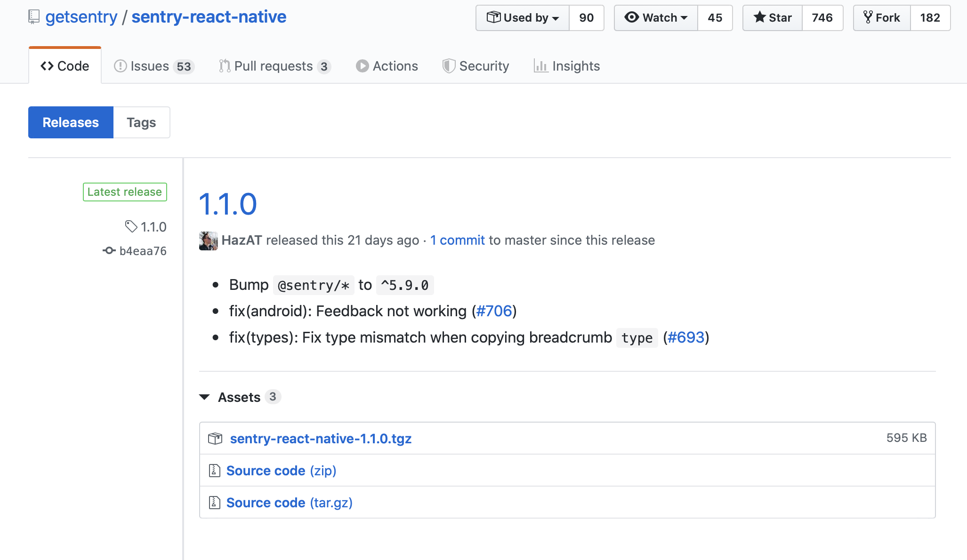Open pull request #706
The width and height of the screenshot is (967, 560).
point(494,311)
